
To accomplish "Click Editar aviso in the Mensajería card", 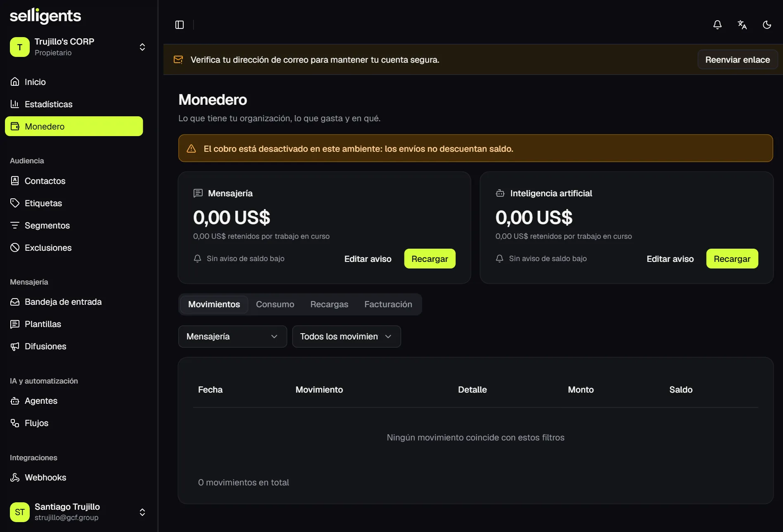I will 368,259.
